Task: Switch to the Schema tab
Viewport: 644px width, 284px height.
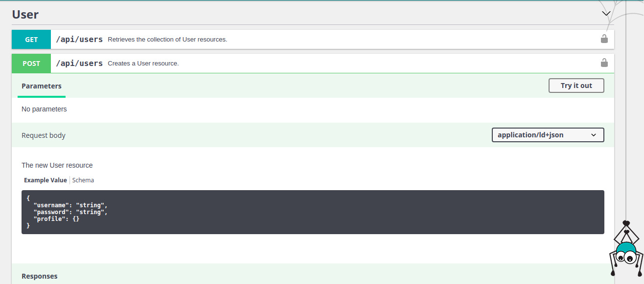Action: pyautogui.click(x=83, y=180)
